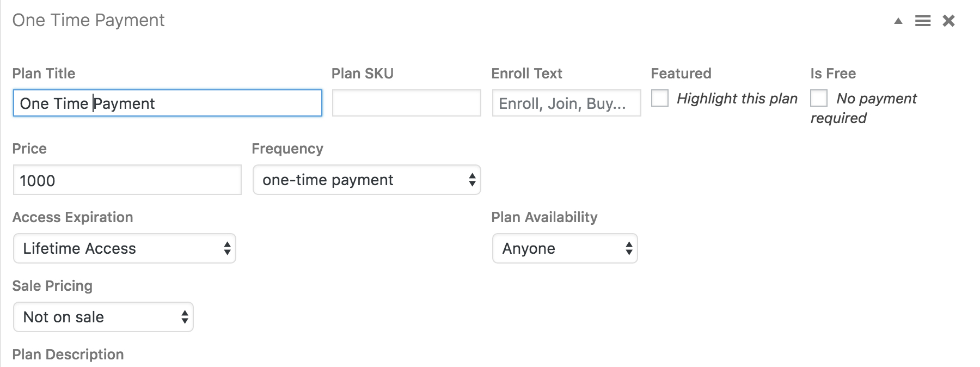Click the Sale Pricing label

click(x=52, y=286)
